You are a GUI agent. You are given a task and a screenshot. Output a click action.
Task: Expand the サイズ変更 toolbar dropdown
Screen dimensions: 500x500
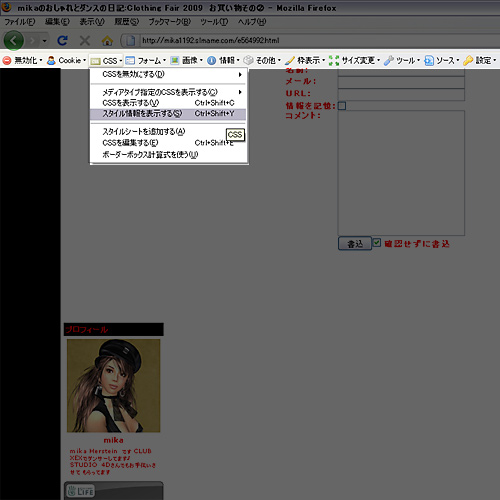(378, 60)
